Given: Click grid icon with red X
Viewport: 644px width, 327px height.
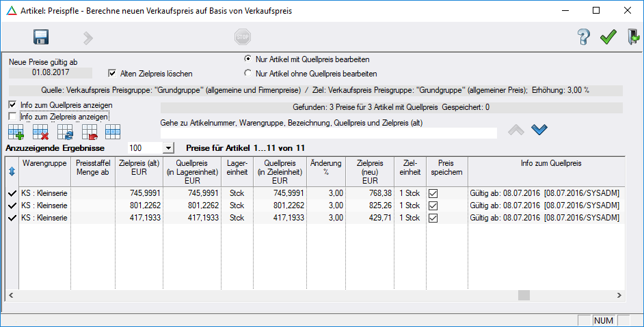Looking at the screenshot, I should point(40,131).
